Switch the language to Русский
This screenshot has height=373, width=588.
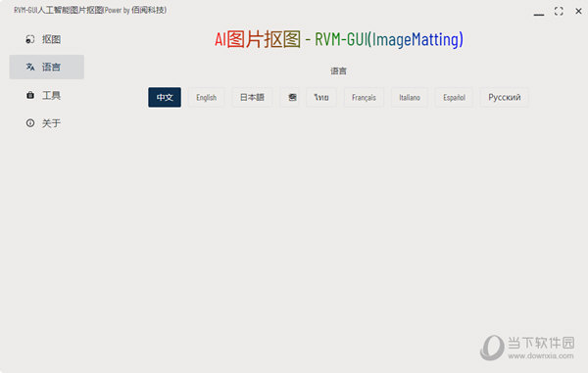(505, 97)
